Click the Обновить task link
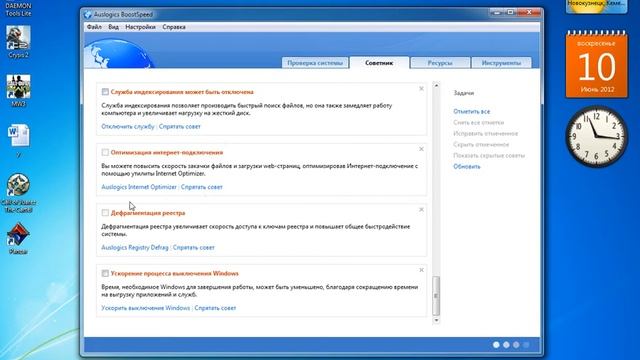 (x=467, y=167)
